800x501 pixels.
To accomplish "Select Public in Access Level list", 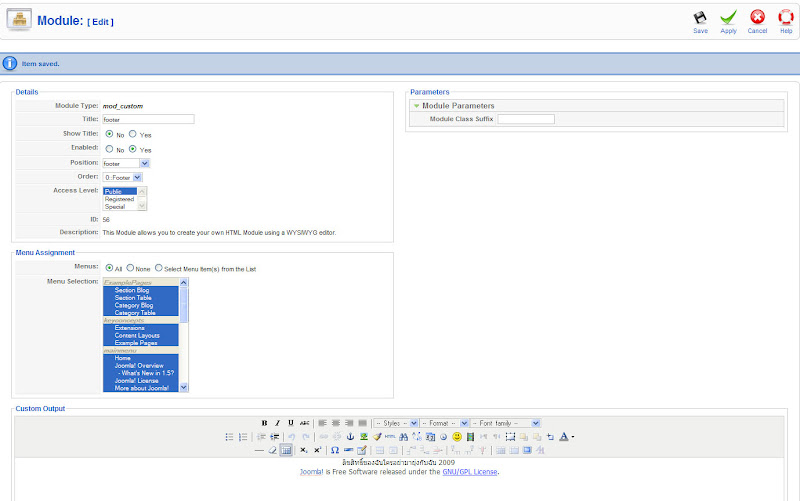I will [120, 191].
